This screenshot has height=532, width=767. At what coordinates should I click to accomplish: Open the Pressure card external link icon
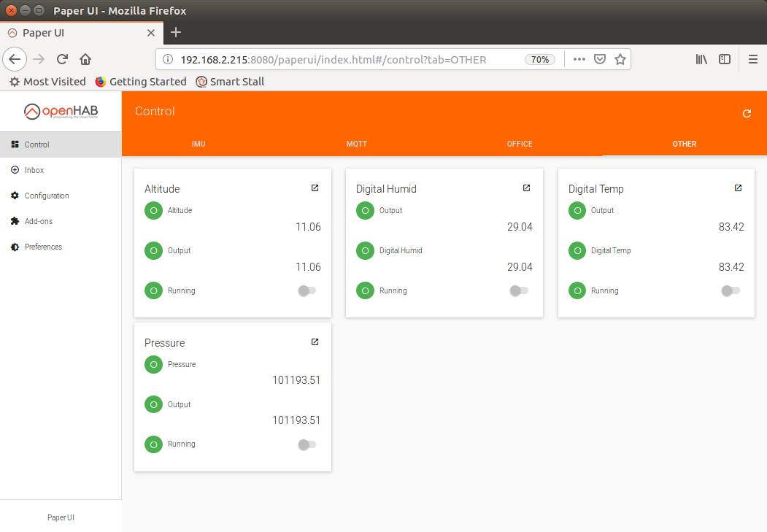(x=315, y=342)
